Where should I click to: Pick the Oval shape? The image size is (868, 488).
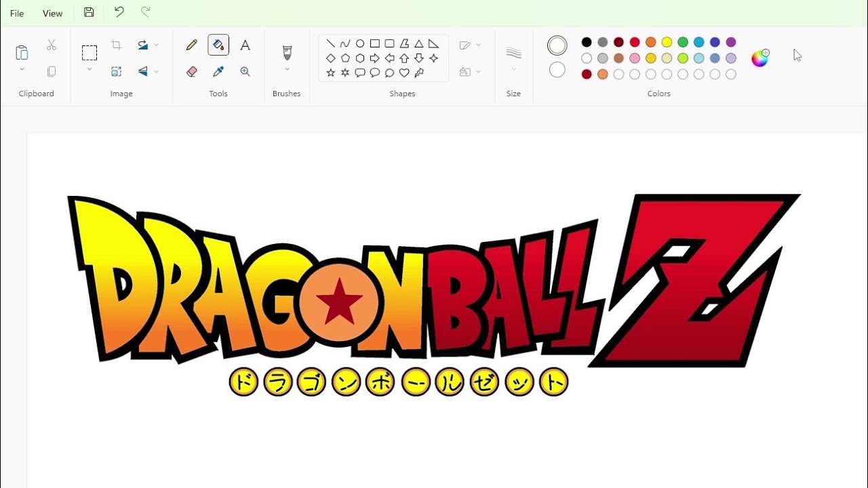360,43
